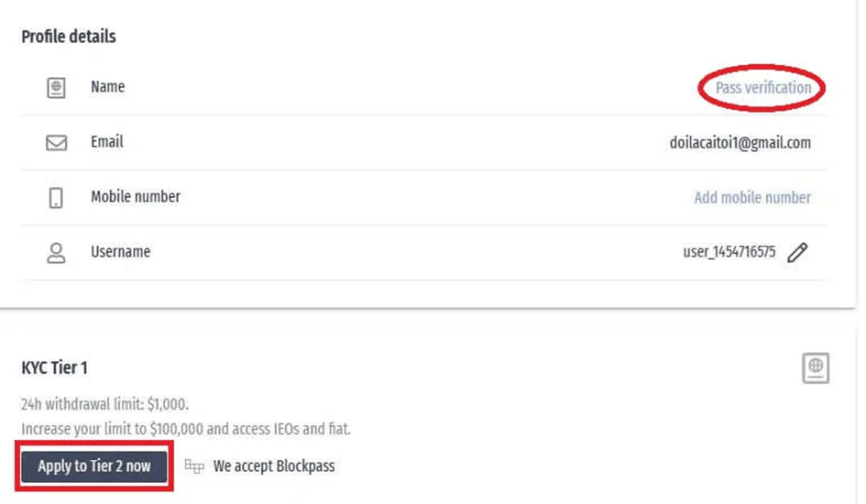
Task: Click the Username row label
Action: coord(120,252)
